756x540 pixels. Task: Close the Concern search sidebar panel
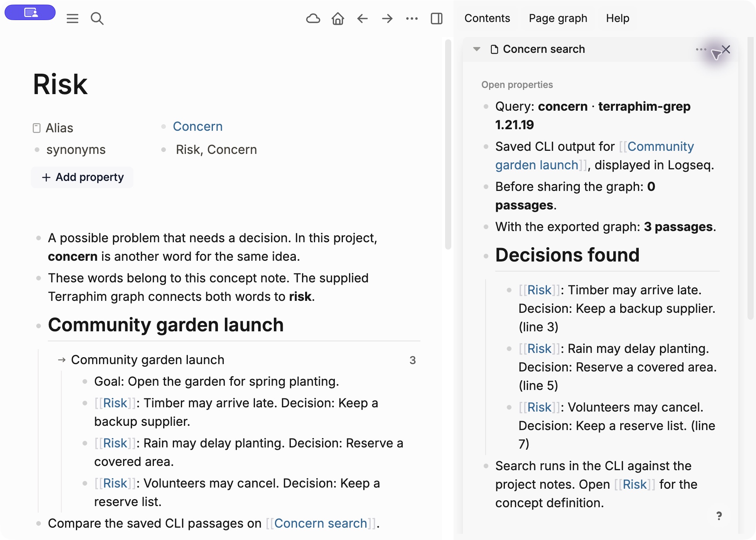[x=726, y=49]
